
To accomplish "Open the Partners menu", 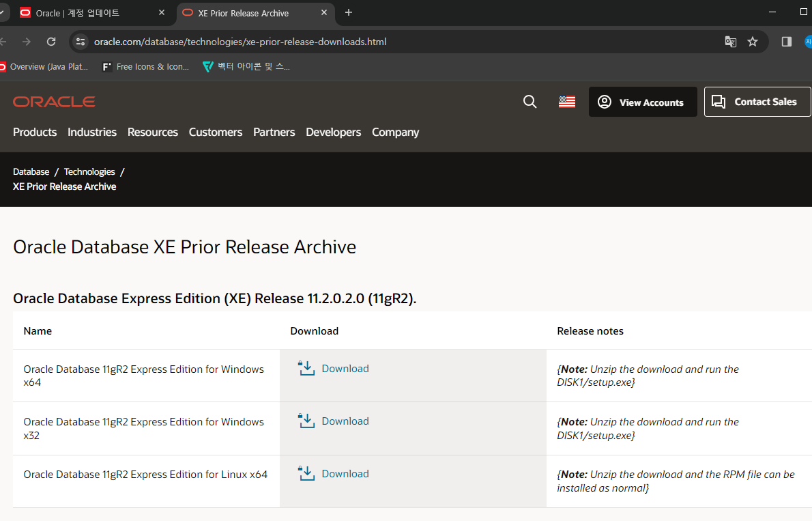I will click(x=274, y=132).
